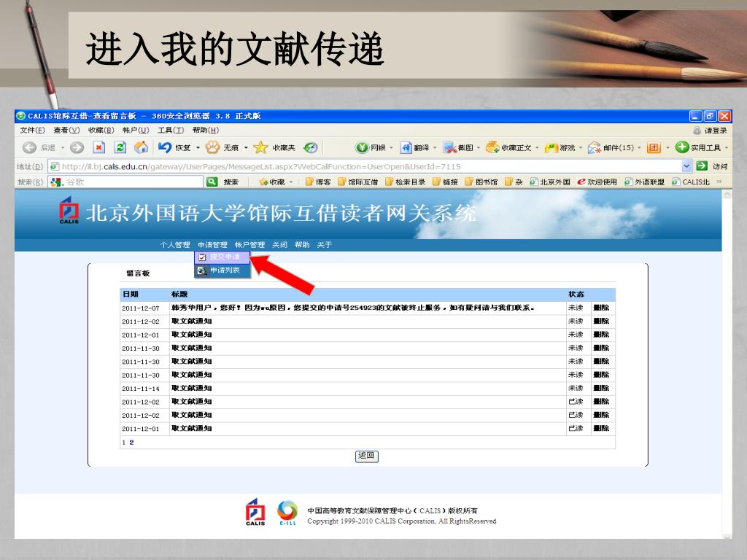This screenshot has width=747, height=560.
Task: Click the green history clock icon
Action: click(311, 147)
